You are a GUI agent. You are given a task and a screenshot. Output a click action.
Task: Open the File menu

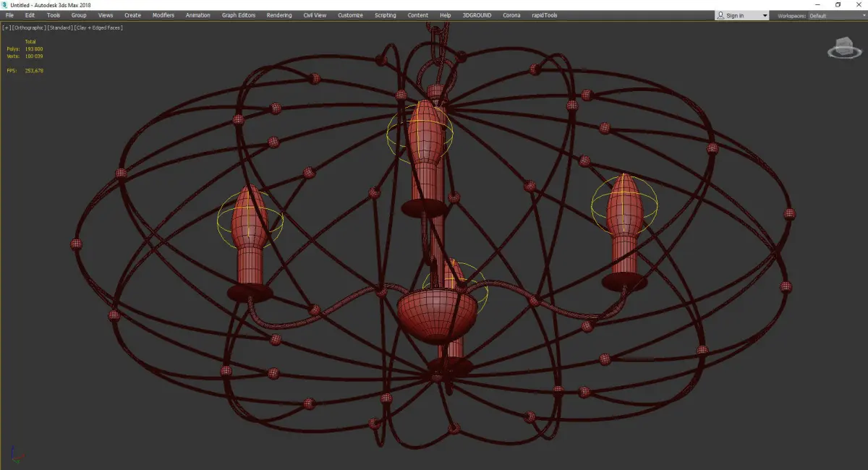point(9,15)
